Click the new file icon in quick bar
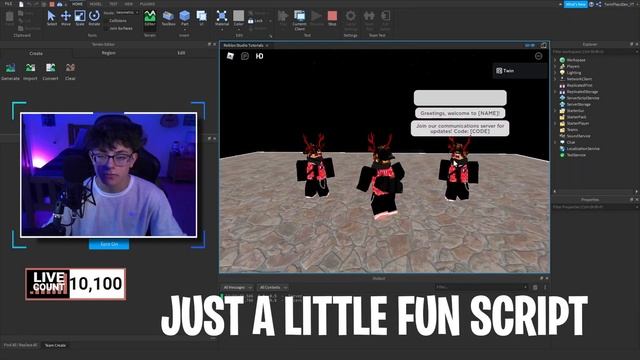Screen dimensions: 640x360 coord(21,4)
